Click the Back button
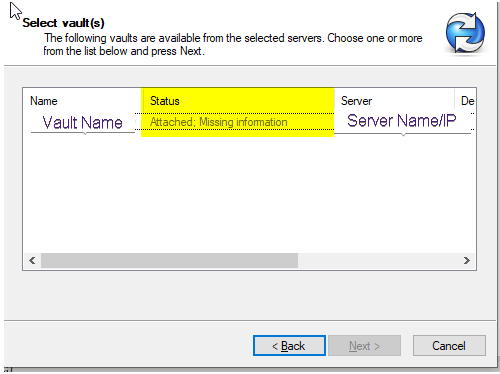 (289, 346)
